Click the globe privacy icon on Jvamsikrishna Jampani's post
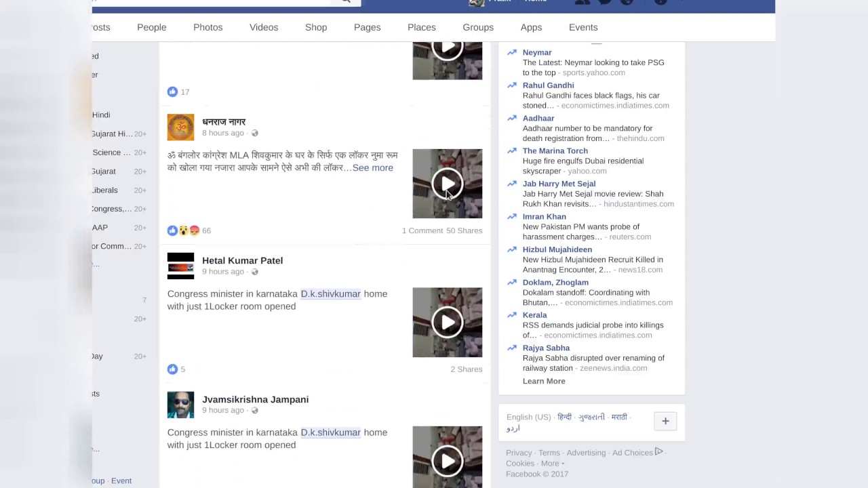Screen dimensions: 868x488 click(x=255, y=411)
